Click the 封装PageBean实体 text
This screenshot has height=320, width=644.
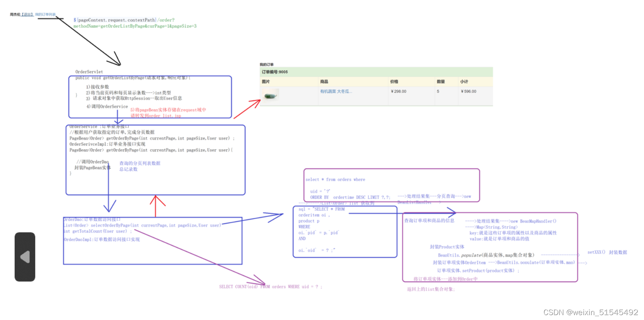coord(92,168)
